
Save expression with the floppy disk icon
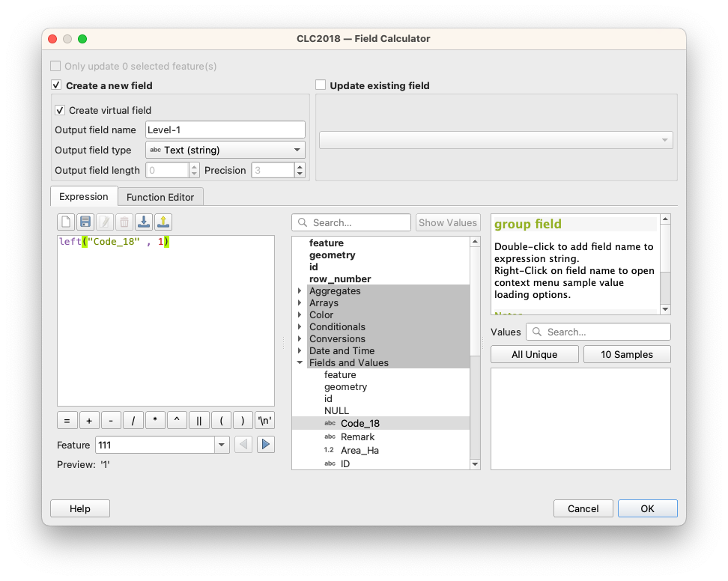85,222
